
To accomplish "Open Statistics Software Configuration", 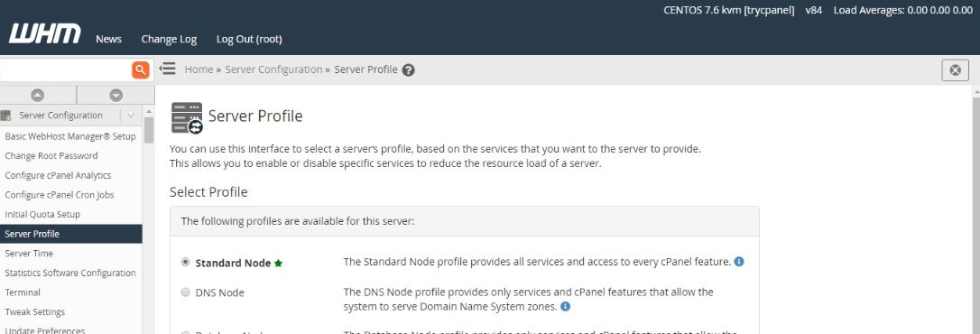I will (x=70, y=273).
